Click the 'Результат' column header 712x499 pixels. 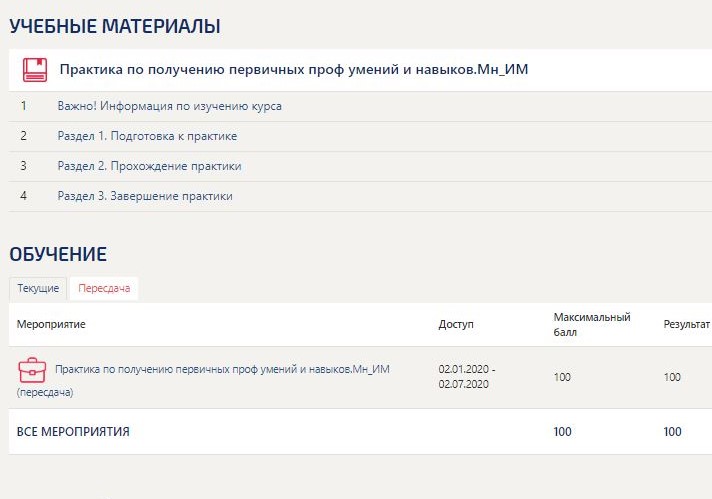tap(686, 324)
